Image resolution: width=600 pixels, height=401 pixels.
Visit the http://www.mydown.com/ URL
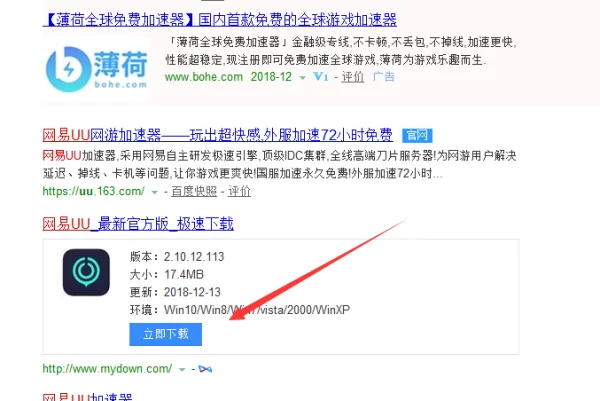107,369
